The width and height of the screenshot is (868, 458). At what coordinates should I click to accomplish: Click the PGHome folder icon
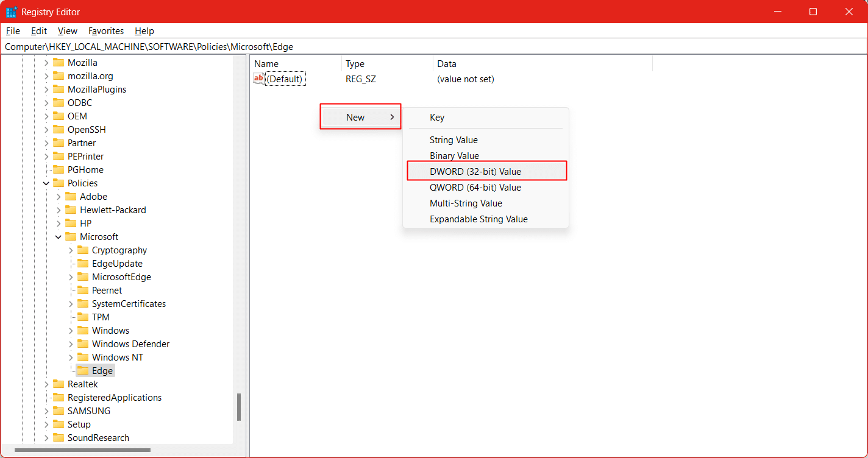click(59, 170)
